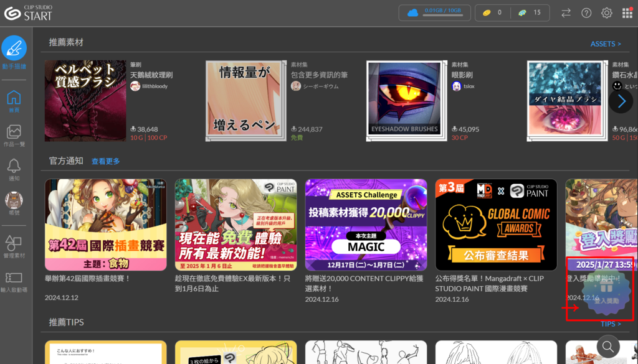This screenshot has width=638, height=364.
Task: Click the Clip Studio START logo
Action: click(28, 13)
